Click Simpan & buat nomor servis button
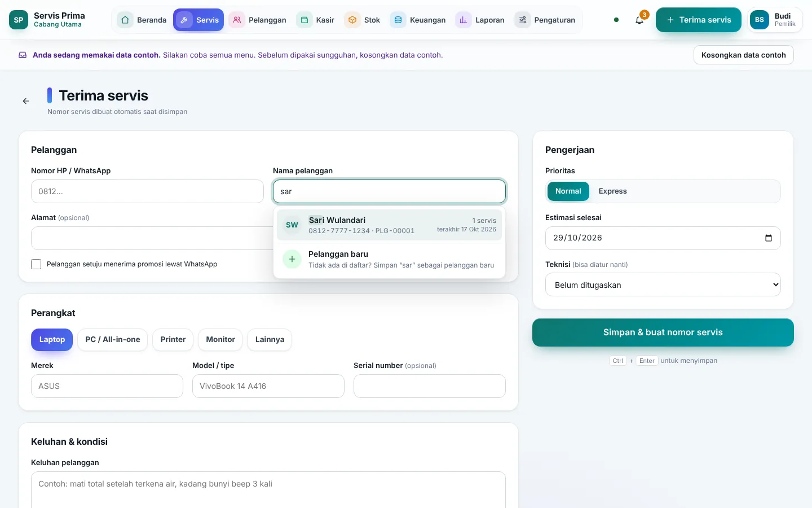 coord(663,332)
